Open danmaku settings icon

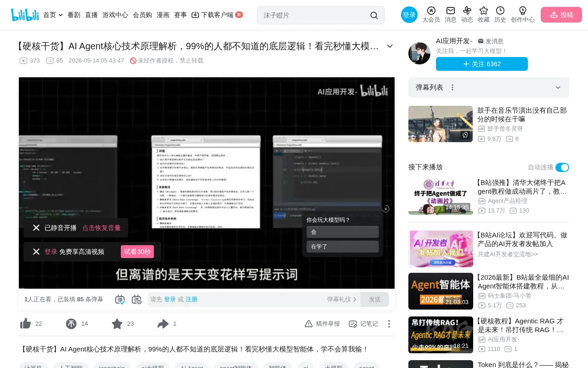click(136, 299)
